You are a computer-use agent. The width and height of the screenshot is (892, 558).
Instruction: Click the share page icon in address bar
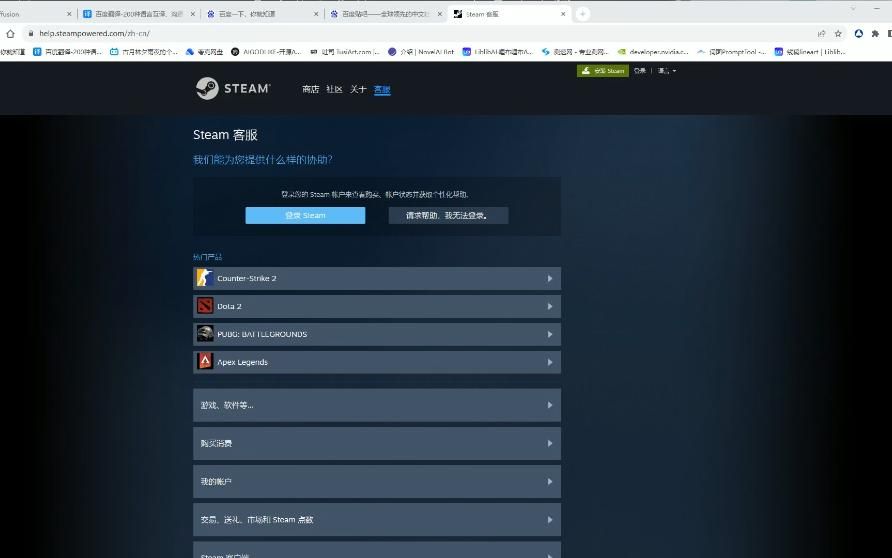(x=821, y=34)
